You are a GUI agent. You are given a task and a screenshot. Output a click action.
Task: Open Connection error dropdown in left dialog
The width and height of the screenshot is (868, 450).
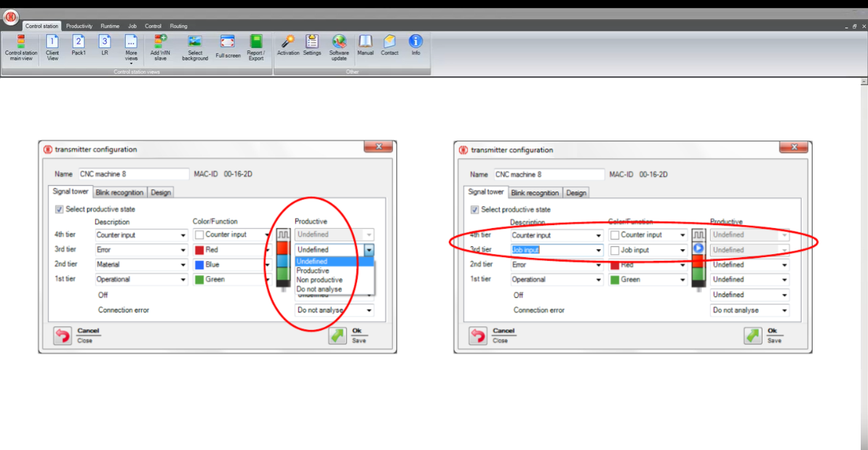tap(335, 310)
